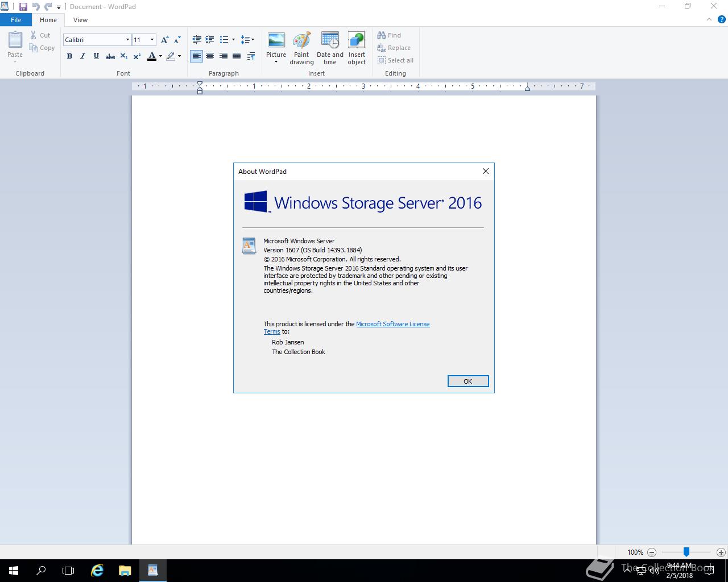Apply text color with the A icon
Screen dimensions: 728x582
coord(151,56)
